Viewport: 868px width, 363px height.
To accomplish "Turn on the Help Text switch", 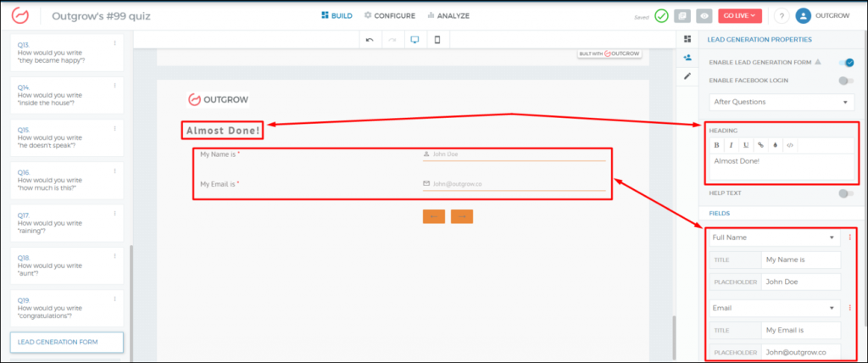I will tap(845, 193).
